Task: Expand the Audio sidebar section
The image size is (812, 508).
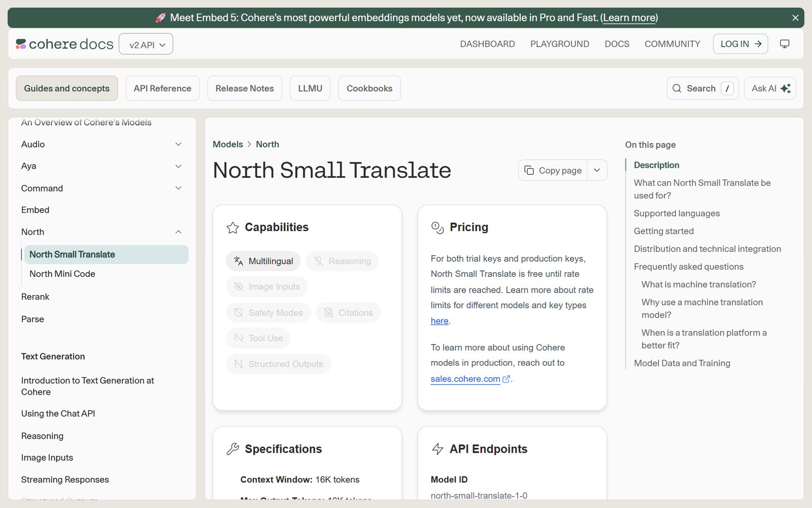Action: tap(179, 144)
